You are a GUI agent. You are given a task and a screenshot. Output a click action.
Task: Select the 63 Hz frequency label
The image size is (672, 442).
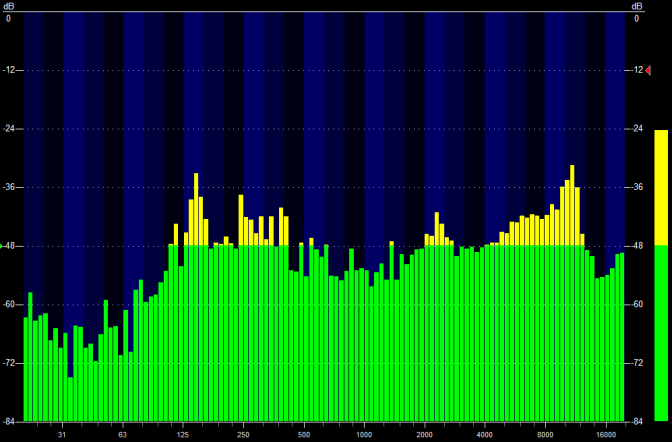click(x=123, y=435)
